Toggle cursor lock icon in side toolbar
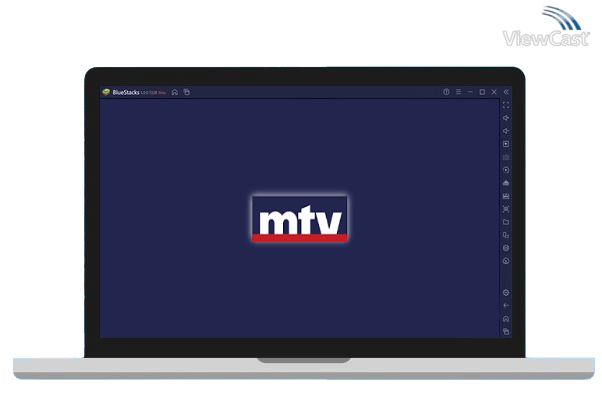The height and width of the screenshot is (414, 602). click(506, 144)
